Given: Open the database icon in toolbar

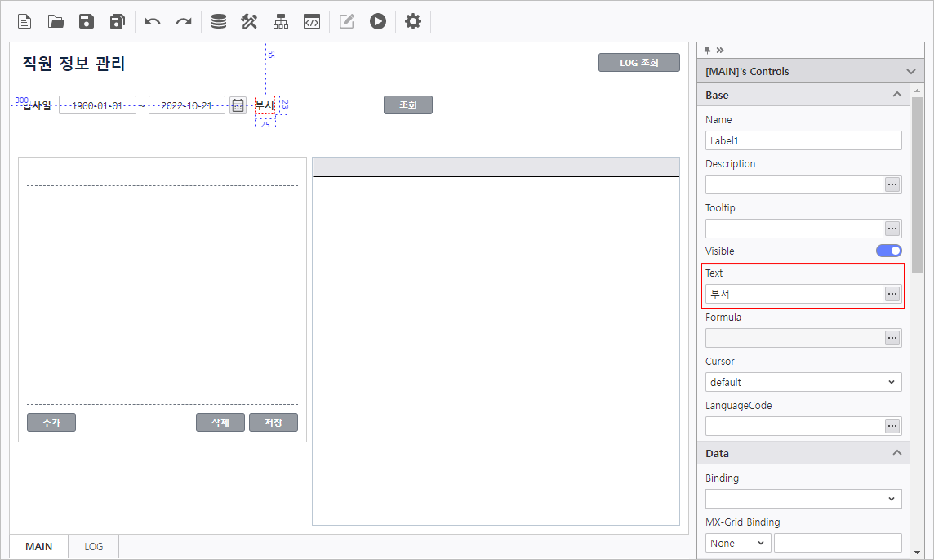Looking at the screenshot, I should click(x=219, y=22).
